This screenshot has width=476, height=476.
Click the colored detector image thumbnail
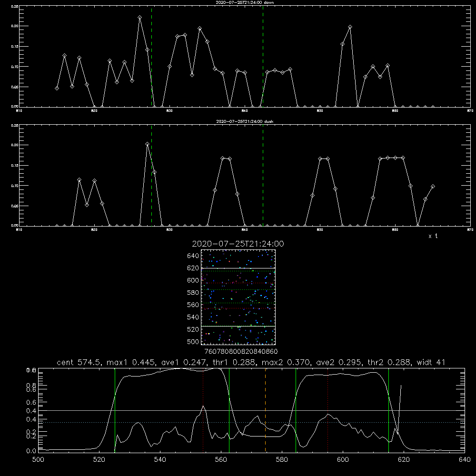click(238, 297)
